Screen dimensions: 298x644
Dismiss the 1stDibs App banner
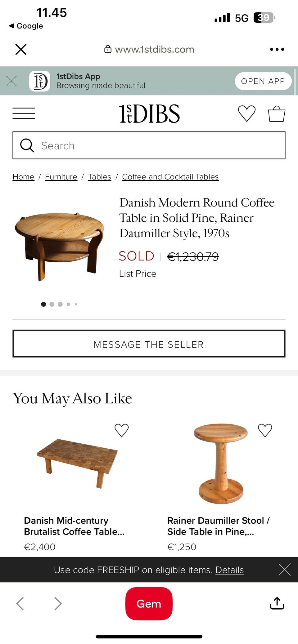11,81
